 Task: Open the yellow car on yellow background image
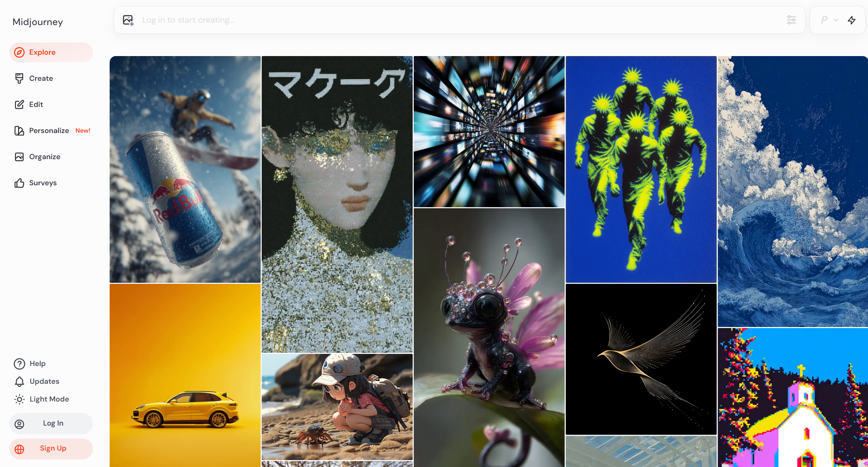[185, 375]
